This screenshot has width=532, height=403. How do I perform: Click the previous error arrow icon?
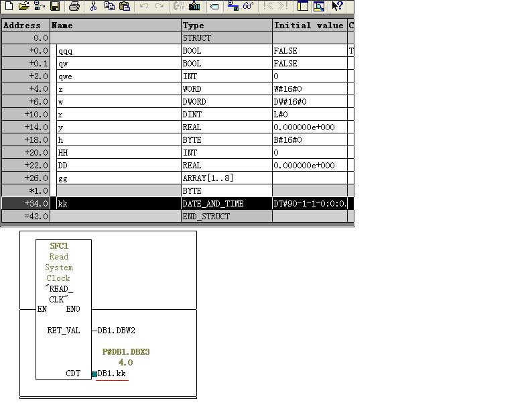coord(269,6)
